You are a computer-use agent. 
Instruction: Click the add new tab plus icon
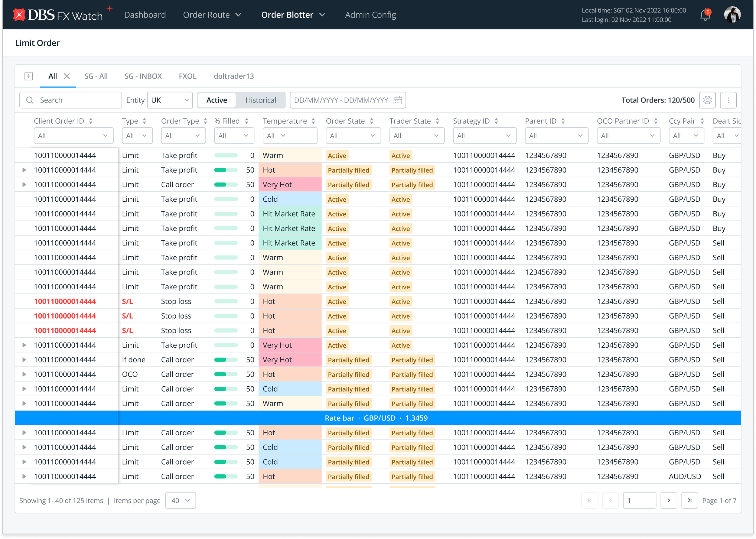click(x=29, y=76)
